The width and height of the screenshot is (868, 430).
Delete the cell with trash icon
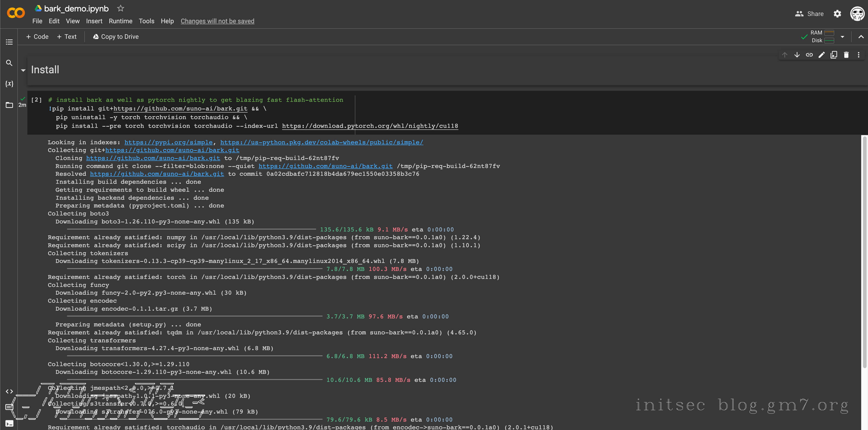pos(846,55)
